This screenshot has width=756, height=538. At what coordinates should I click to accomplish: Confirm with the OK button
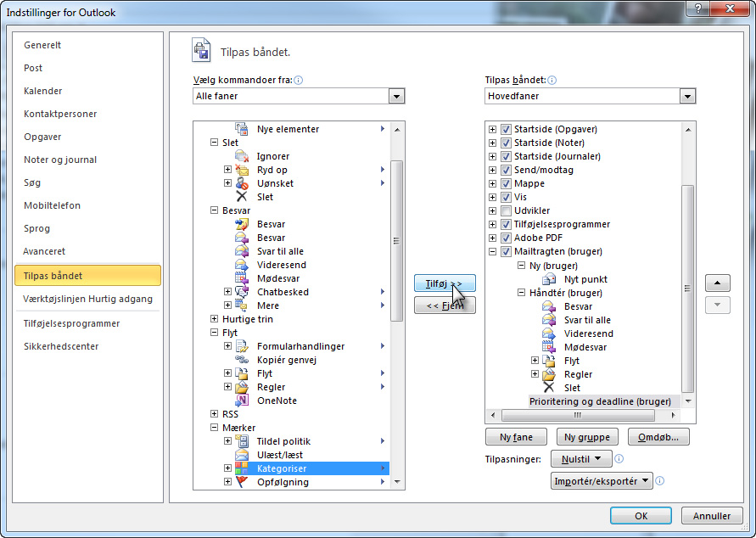(x=641, y=516)
